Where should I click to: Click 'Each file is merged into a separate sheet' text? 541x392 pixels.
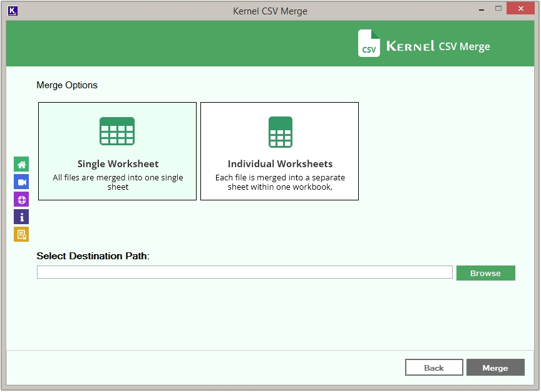click(280, 182)
